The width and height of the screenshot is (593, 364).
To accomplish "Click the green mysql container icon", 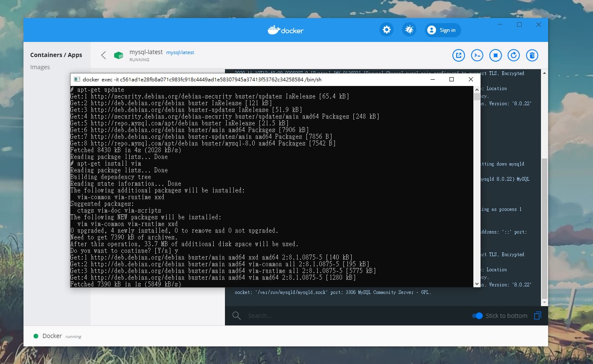I will pos(119,55).
